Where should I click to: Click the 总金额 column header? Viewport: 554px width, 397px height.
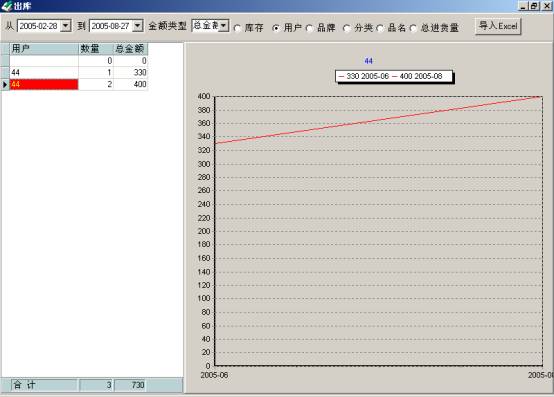(130, 49)
